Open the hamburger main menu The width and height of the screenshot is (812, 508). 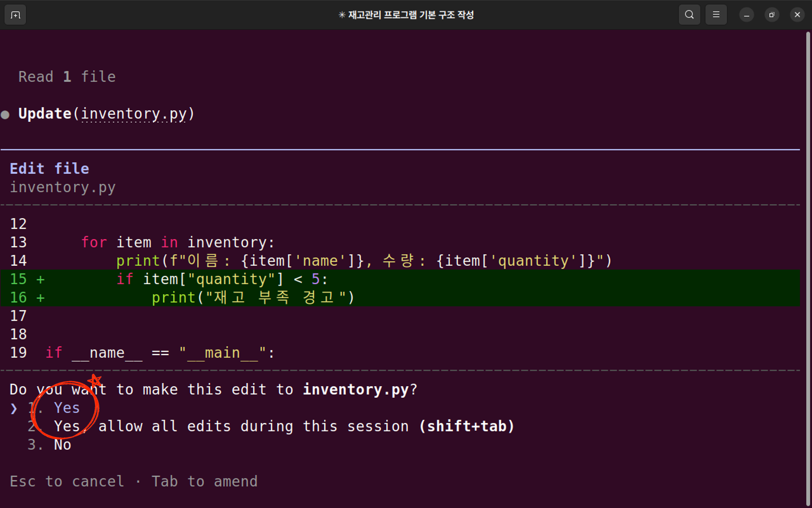(716, 15)
